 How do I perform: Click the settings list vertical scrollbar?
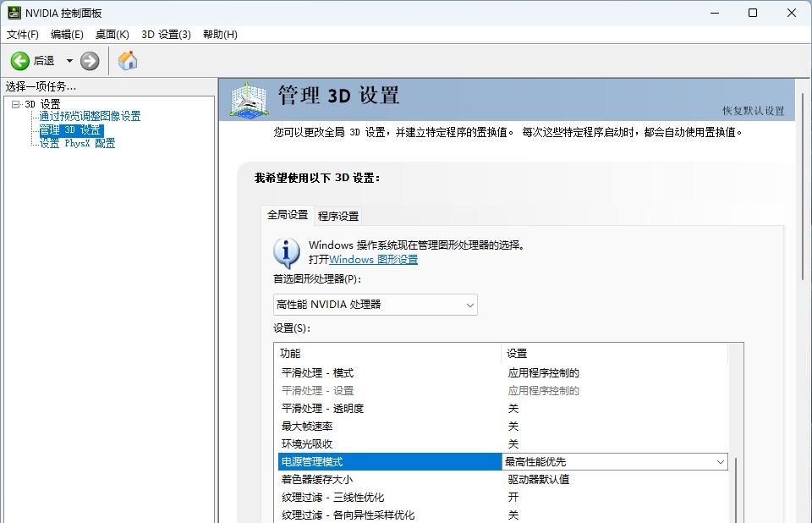click(735, 490)
